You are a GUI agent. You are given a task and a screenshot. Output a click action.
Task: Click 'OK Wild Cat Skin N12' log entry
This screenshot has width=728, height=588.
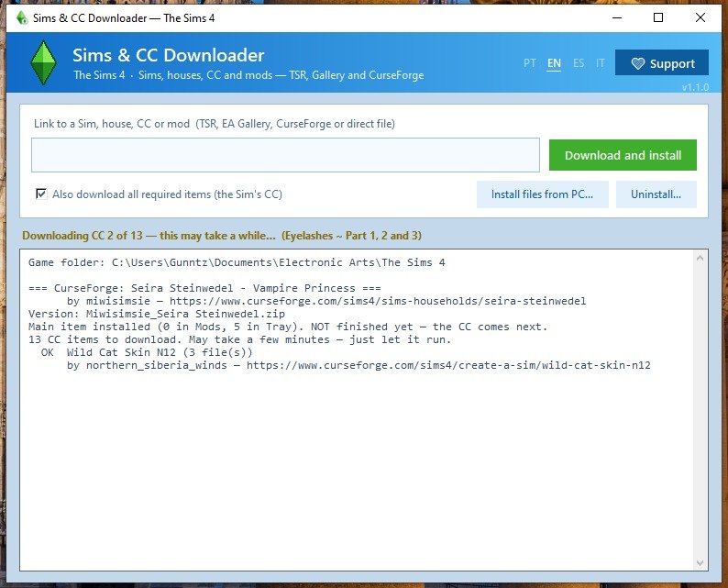147,352
